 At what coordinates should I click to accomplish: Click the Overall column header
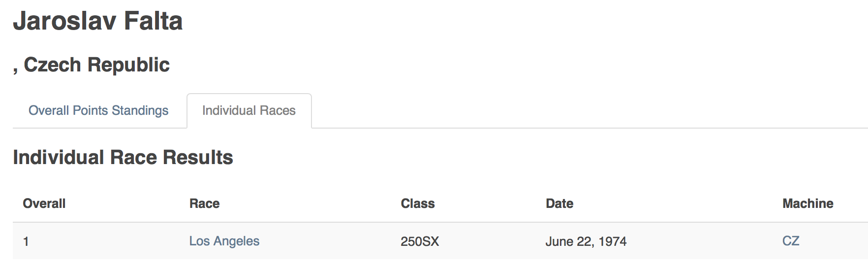pos(44,203)
